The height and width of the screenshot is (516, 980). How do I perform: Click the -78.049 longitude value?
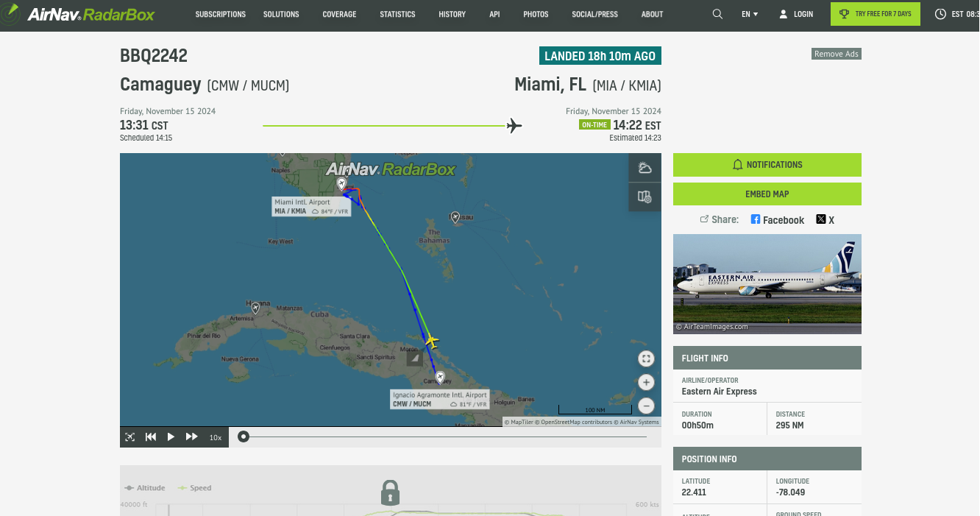pyautogui.click(x=791, y=492)
